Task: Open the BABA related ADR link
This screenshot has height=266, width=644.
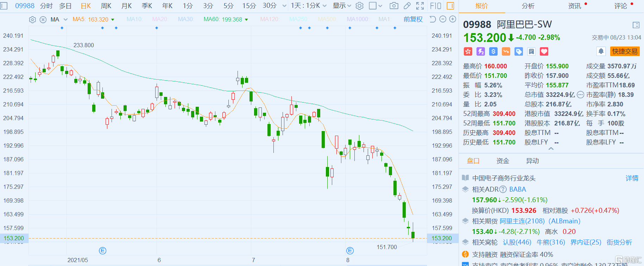Action: coord(517,189)
